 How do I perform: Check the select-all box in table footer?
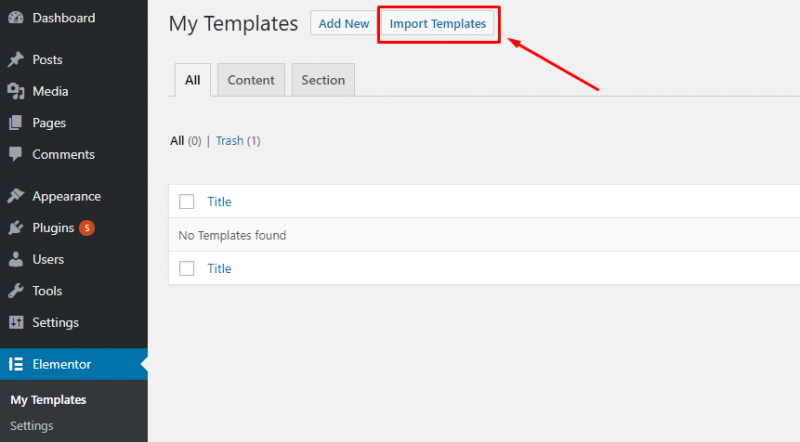187,268
